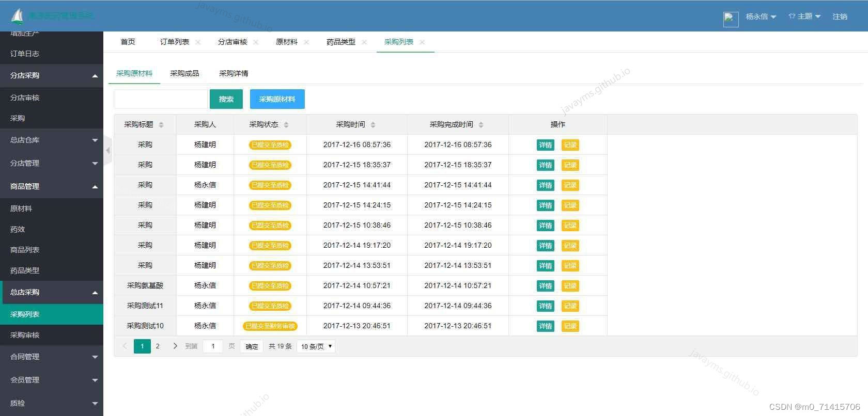Image resolution: width=868 pixels, height=416 pixels.
Task: Close the 分店审核 tab
Action: [256, 42]
